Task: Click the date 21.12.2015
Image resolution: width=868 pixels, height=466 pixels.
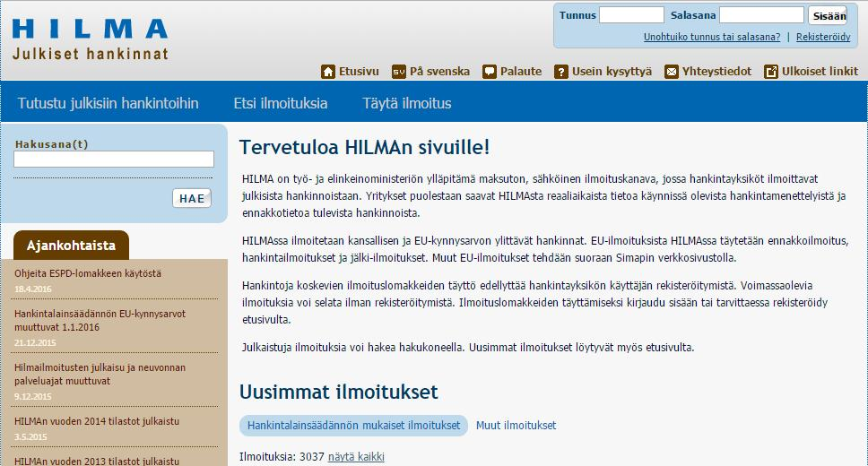Action: 35,342
